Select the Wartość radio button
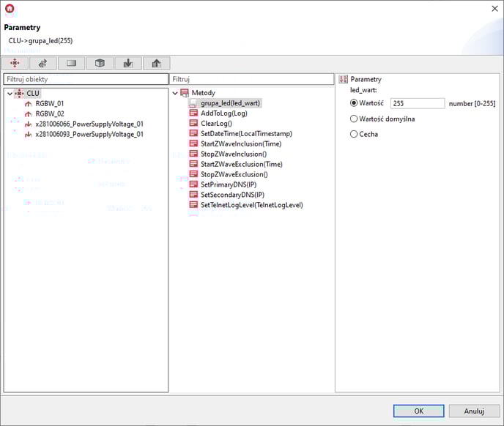 tap(355, 104)
